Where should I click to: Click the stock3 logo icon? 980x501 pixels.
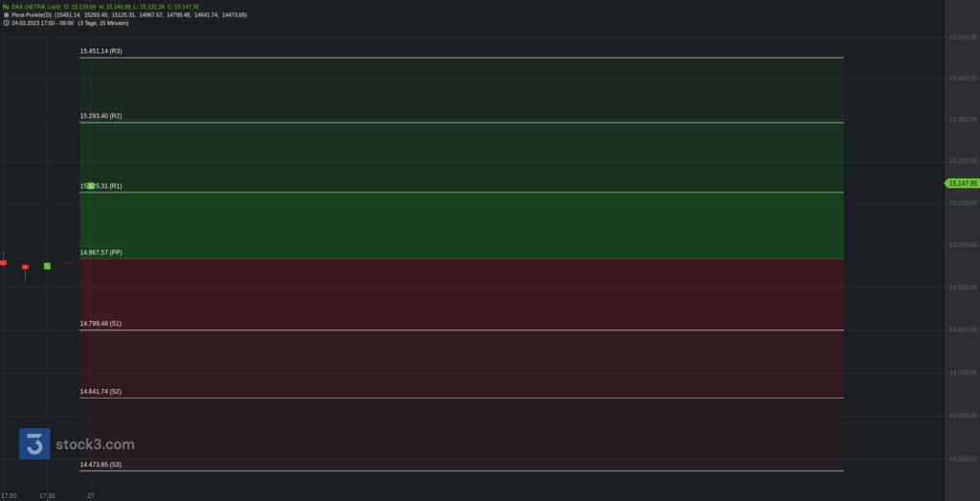click(x=34, y=444)
